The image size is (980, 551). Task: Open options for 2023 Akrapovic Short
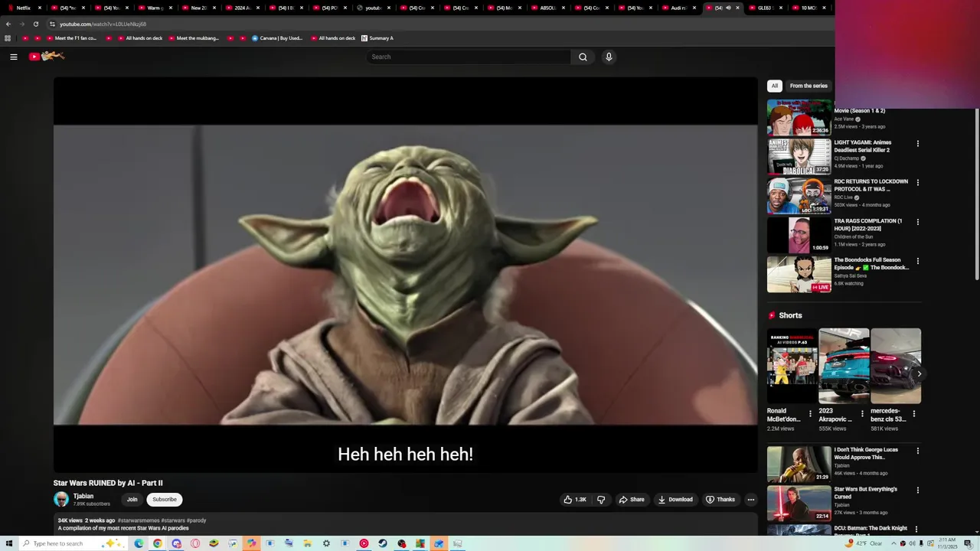(x=862, y=414)
